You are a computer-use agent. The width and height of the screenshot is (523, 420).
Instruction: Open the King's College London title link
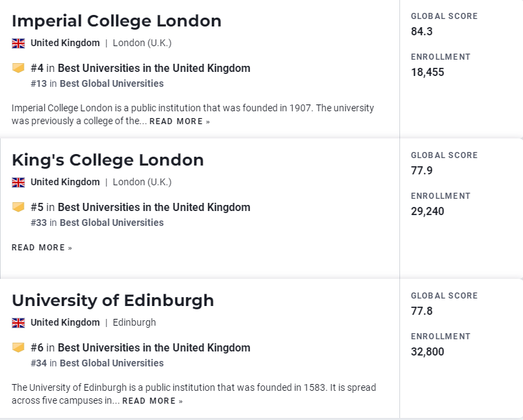pyautogui.click(x=108, y=160)
